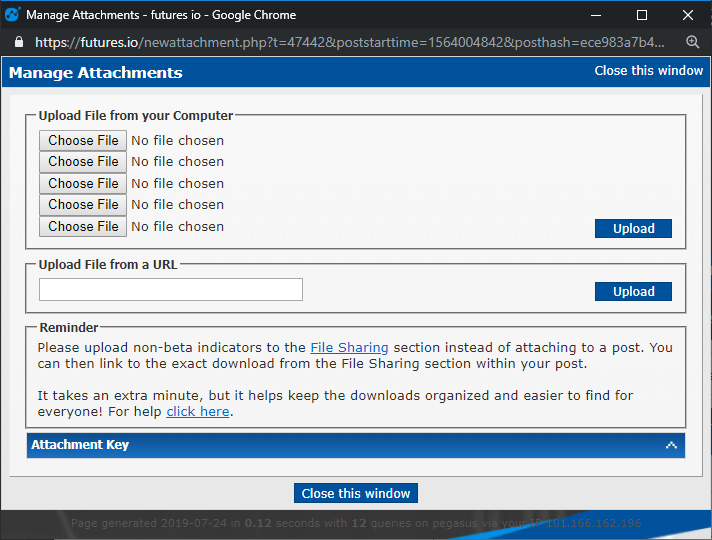The height and width of the screenshot is (540, 712).
Task: Click the fourth Choose File button
Action: [83, 205]
